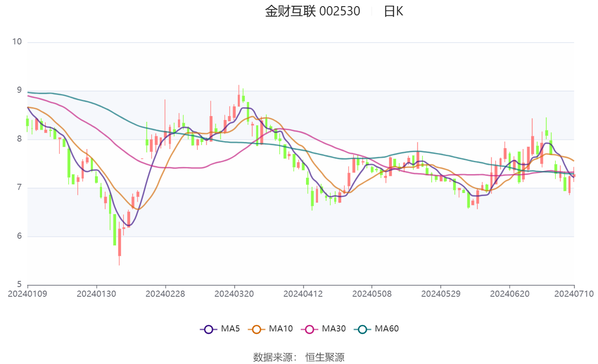
Task: Click the 20240508 x-axis date label
Action: click(x=372, y=294)
